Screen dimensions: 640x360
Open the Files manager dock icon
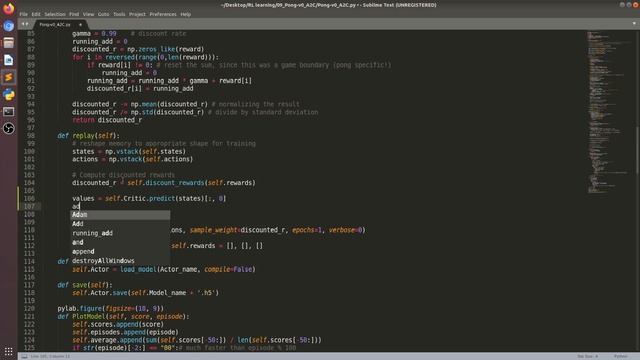click(9, 43)
